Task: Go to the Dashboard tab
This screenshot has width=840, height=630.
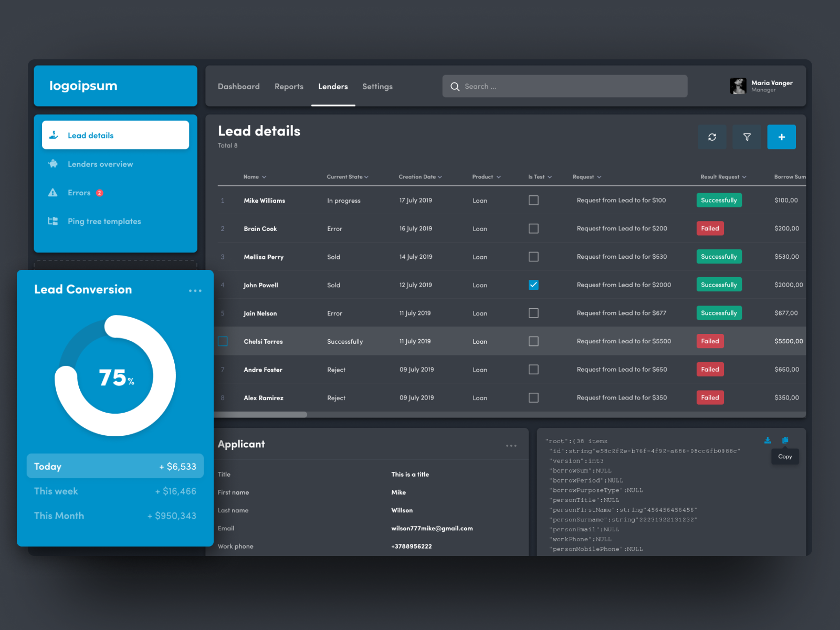Action: pyautogui.click(x=239, y=86)
